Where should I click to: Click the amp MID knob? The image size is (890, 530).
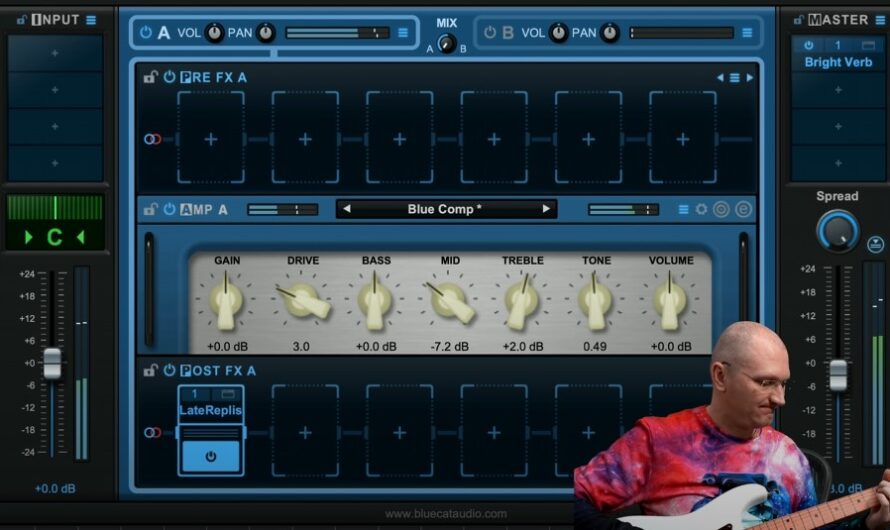[x=450, y=301]
